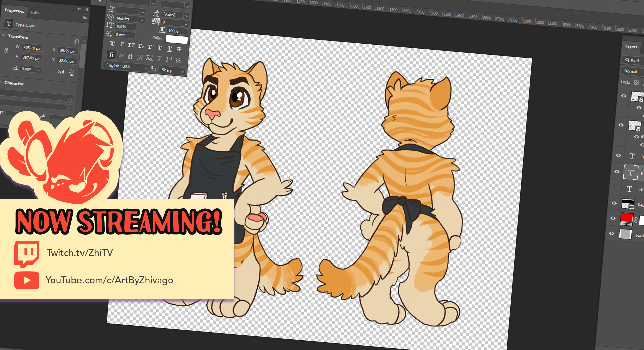Viewport: 644px width, 350px height.
Task: Toggle width-height link constraint
Action: tap(6, 50)
